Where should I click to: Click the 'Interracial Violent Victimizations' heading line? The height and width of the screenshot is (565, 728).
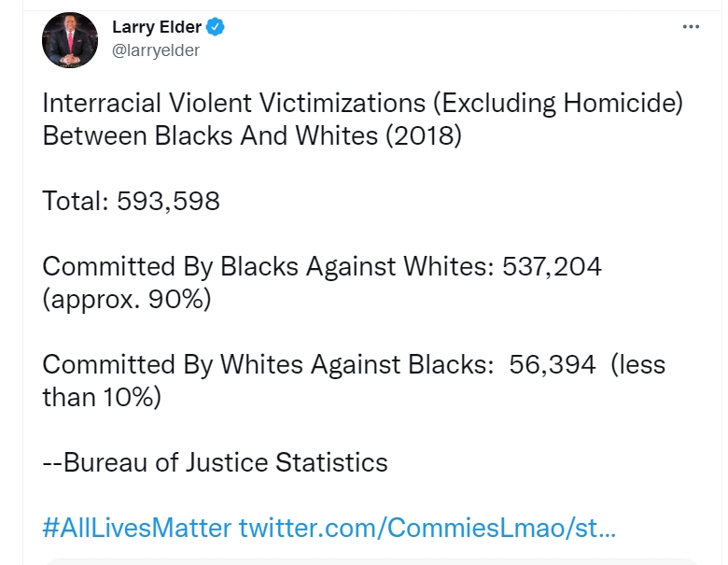point(362,103)
